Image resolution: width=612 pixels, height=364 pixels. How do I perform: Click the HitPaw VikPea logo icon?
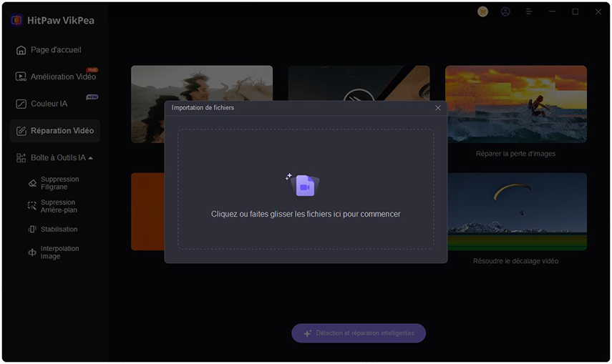pyautogui.click(x=16, y=20)
